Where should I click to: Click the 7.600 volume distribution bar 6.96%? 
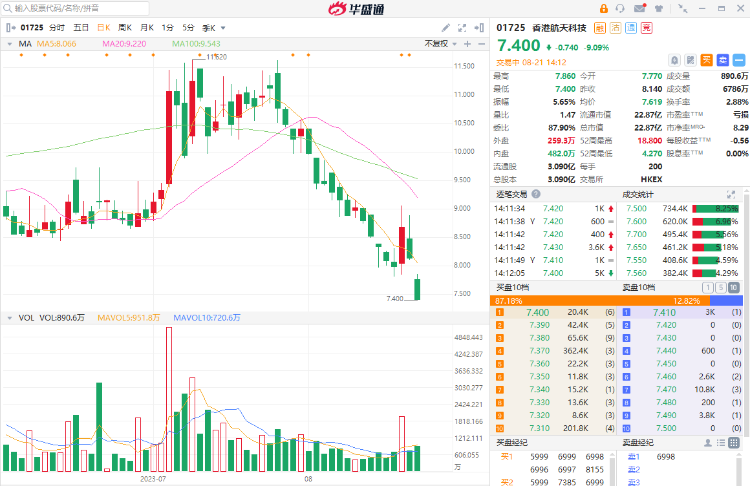pos(716,221)
